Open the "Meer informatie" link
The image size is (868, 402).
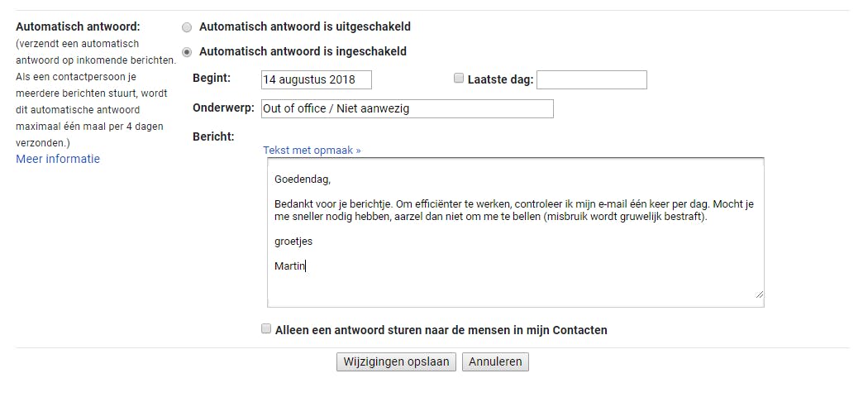click(58, 159)
